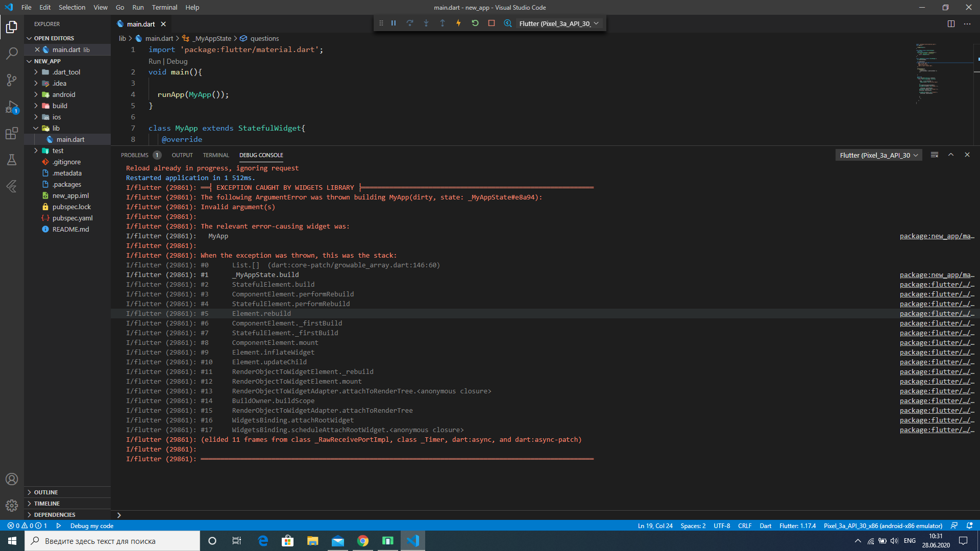This screenshot has width=980, height=551.
Task: Open package link for StatefulElement.build frame
Action: point(937,285)
